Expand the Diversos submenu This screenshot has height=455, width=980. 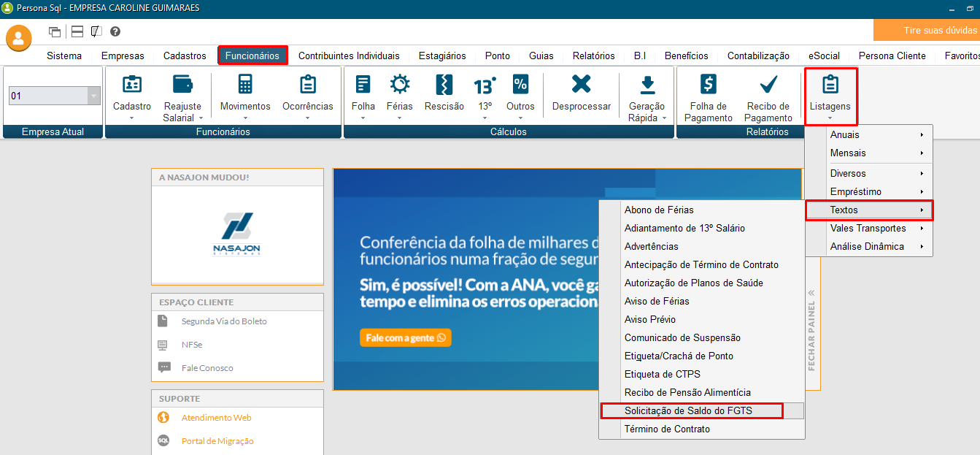(869, 173)
